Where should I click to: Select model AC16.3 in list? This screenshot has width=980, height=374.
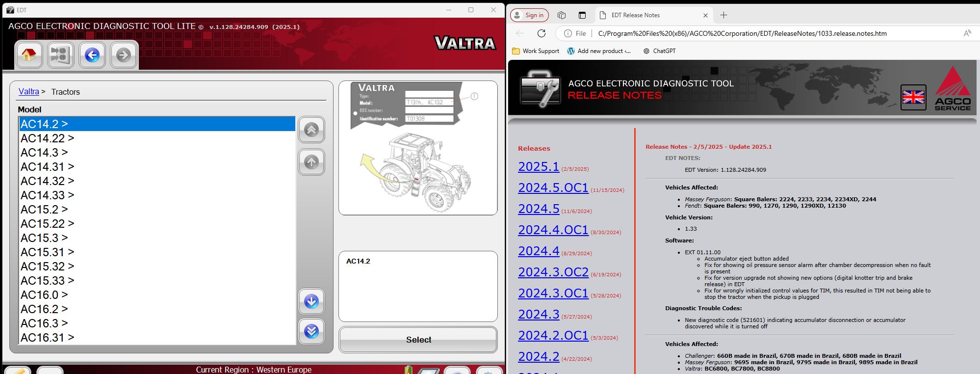[157, 323]
